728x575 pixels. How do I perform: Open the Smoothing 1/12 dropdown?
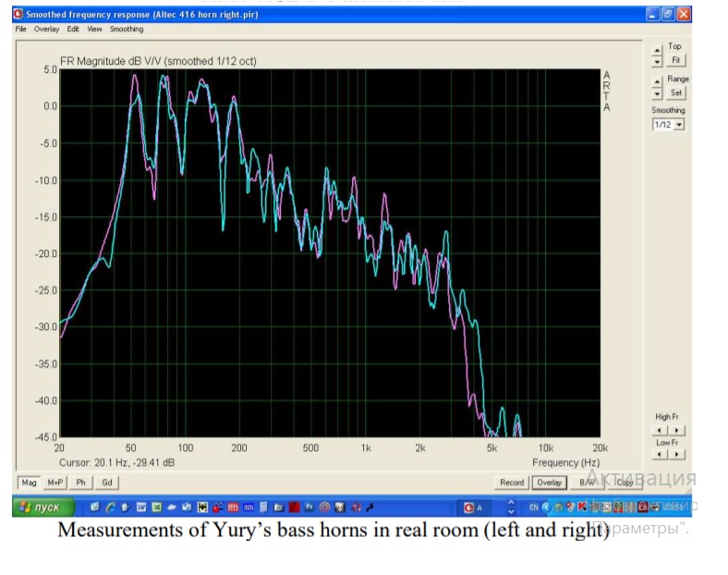tap(679, 124)
